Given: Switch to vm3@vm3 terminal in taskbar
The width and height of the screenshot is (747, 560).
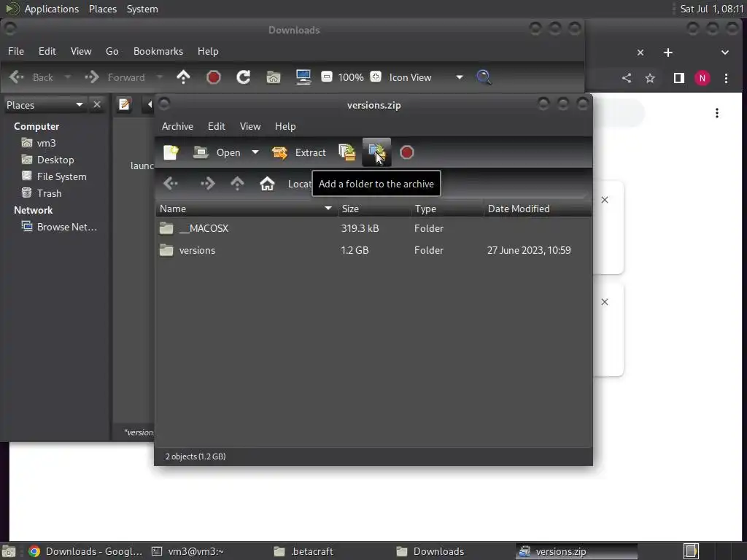Looking at the screenshot, I should point(188,551).
